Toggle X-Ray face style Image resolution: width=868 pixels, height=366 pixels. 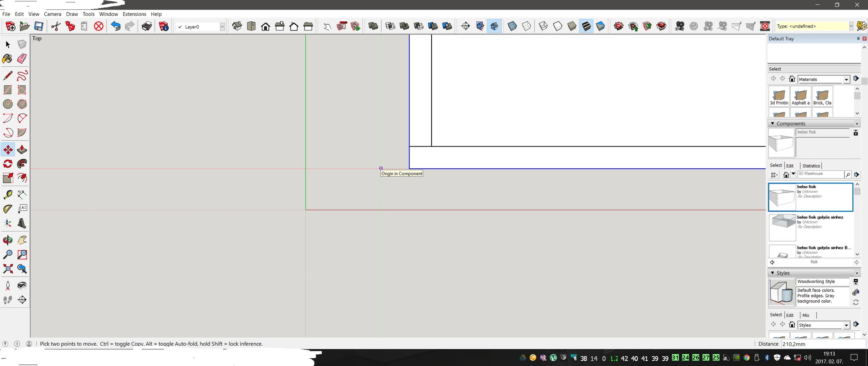pos(512,26)
